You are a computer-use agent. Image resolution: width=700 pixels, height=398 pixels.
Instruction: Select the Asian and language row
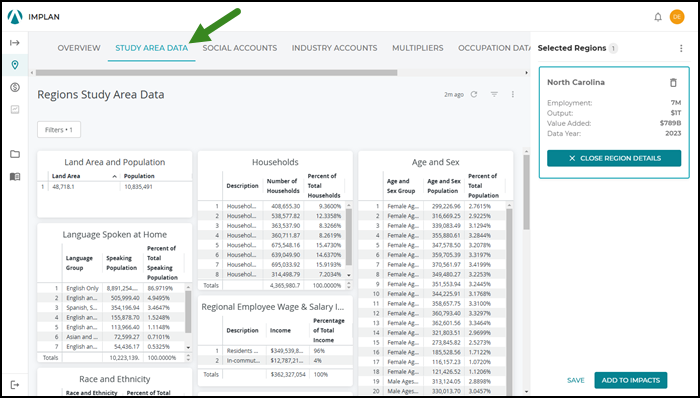click(x=111, y=337)
